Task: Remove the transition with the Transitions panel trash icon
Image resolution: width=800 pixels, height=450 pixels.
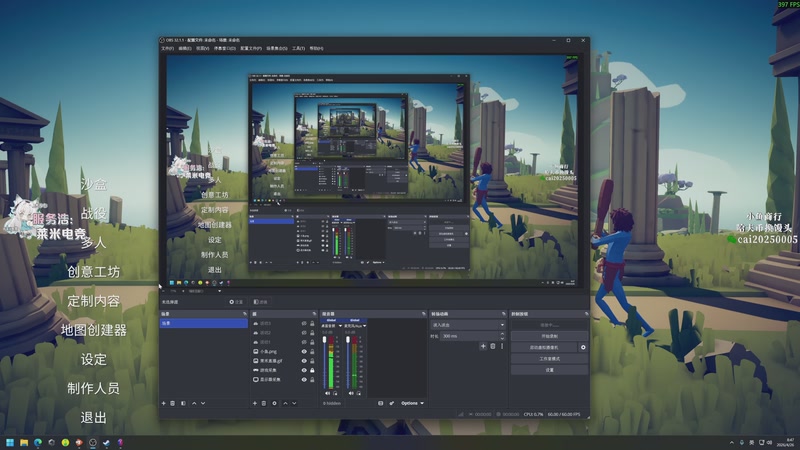Action: [x=493, y=346]
